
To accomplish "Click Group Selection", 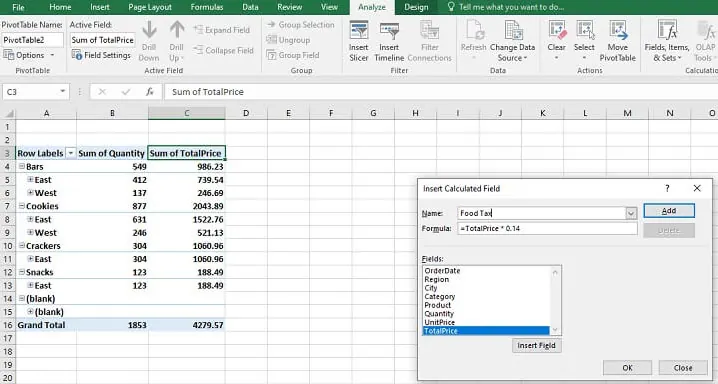I will [300, 25].
